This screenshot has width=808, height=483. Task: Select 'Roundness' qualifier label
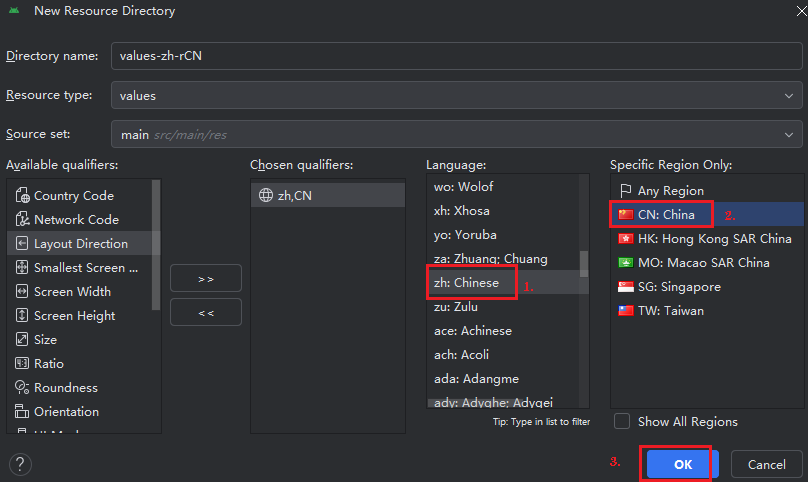[66, 388]
